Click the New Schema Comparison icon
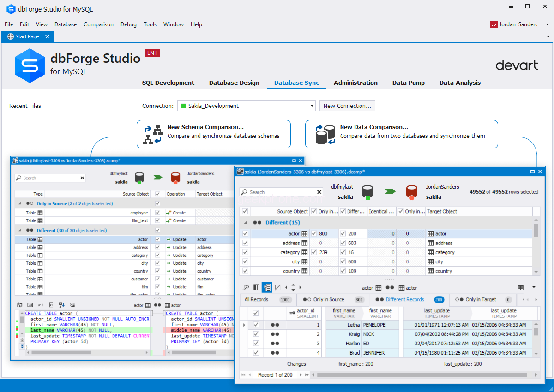Image resolution: width=554 pixels, height=392 pixels. 152,134
